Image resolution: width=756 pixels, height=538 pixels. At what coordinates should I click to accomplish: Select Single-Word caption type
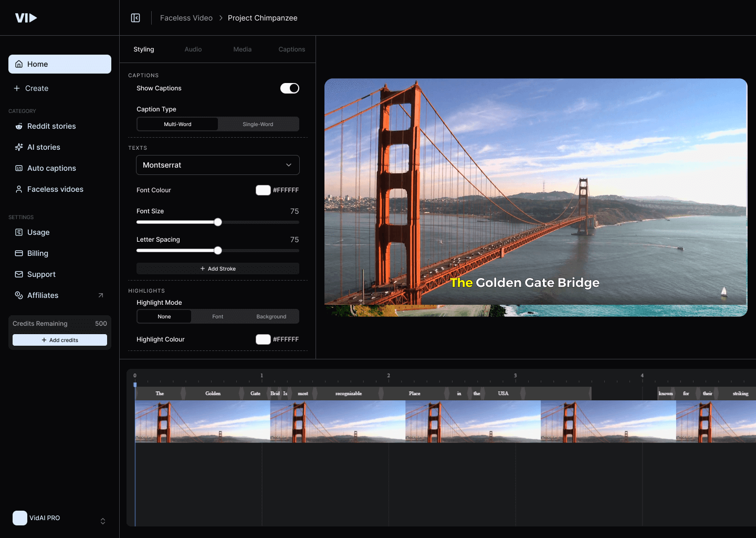tap(258, 125)
